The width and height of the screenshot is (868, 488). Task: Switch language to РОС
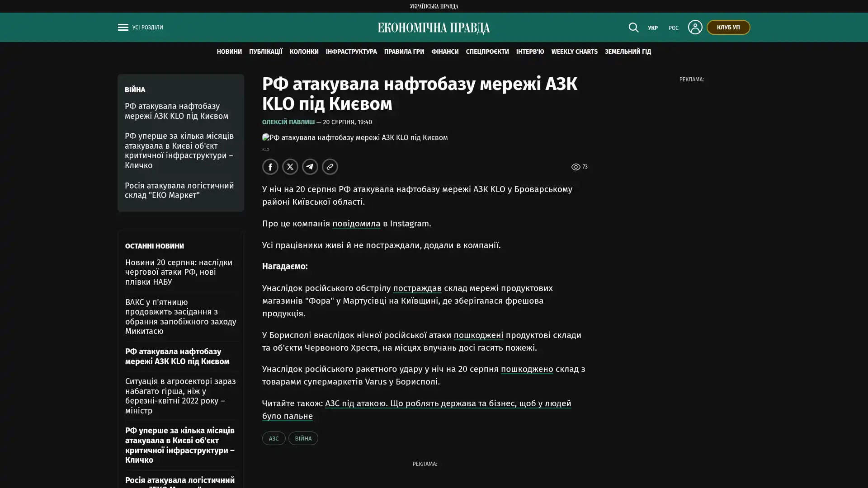pos(674,28)
